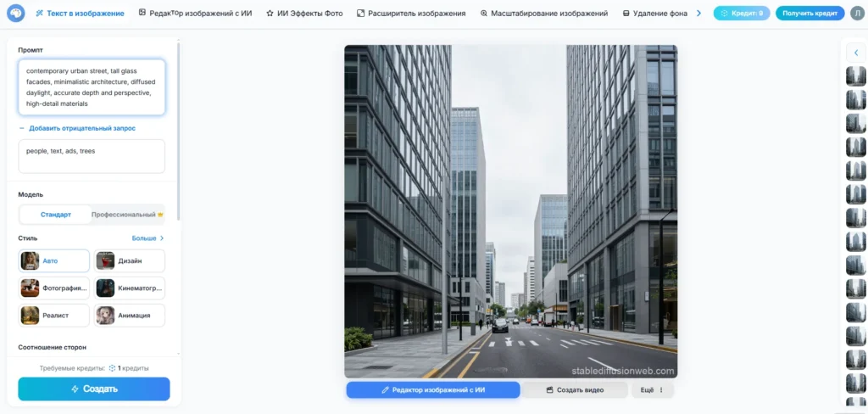
Task: Select the Дизайн style thumbnail
Action: pyautogui.click(x=105, y=260)
